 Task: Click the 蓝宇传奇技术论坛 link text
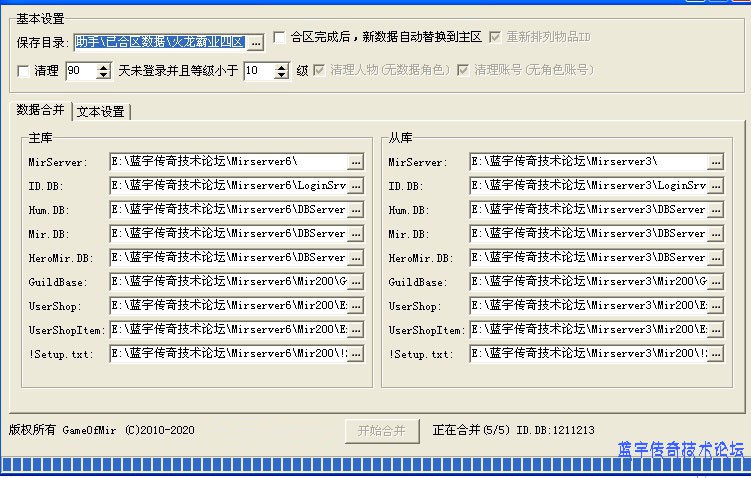pos(680,450)
